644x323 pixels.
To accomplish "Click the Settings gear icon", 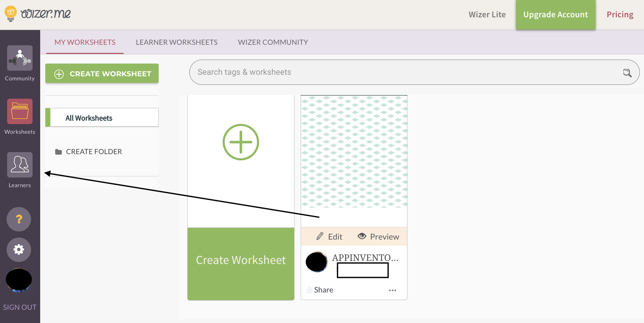I will click(19, 249).
